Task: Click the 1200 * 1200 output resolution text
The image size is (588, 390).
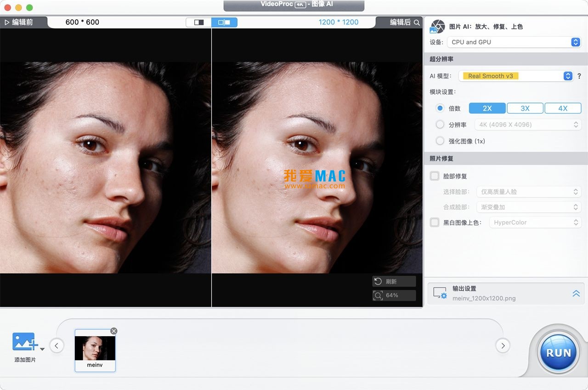Action: coord(339,22)
